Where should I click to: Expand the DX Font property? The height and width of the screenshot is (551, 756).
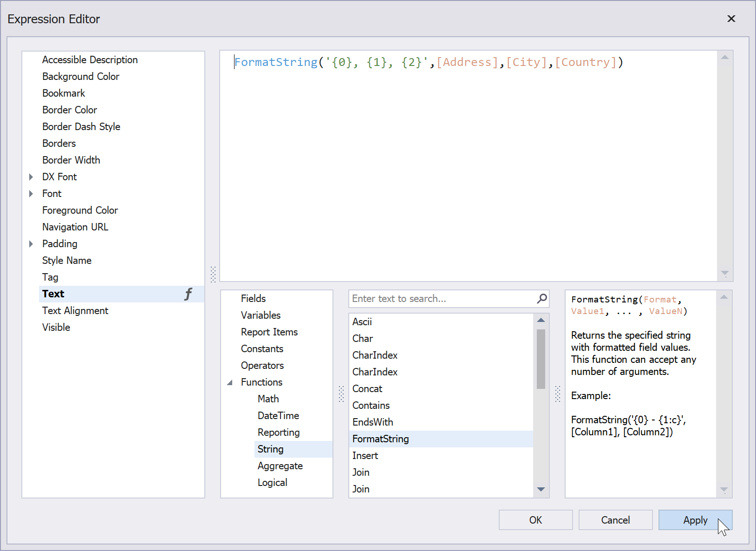point(31,177)
